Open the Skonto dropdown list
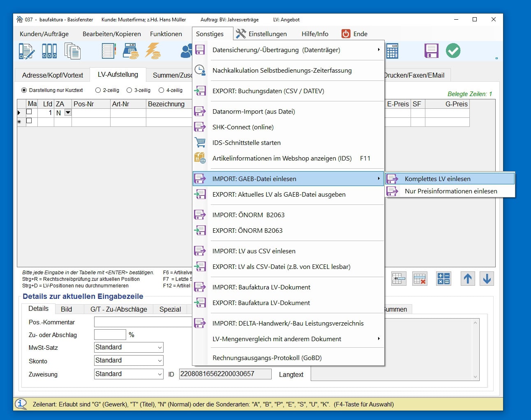Image resolution: width=531 pixels, height=420 pixels. [x=159, y=361]
